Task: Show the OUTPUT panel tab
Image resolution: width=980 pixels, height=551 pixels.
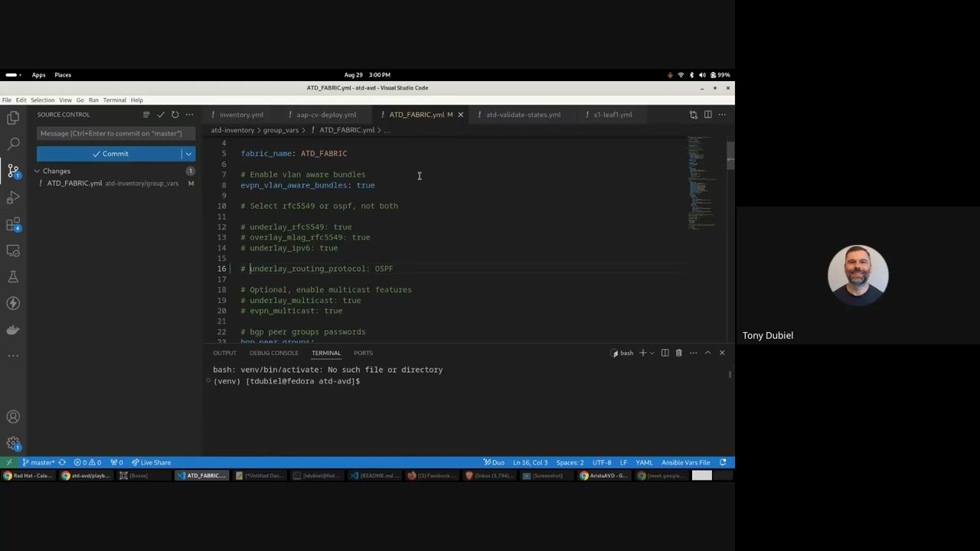Action: 224,353
